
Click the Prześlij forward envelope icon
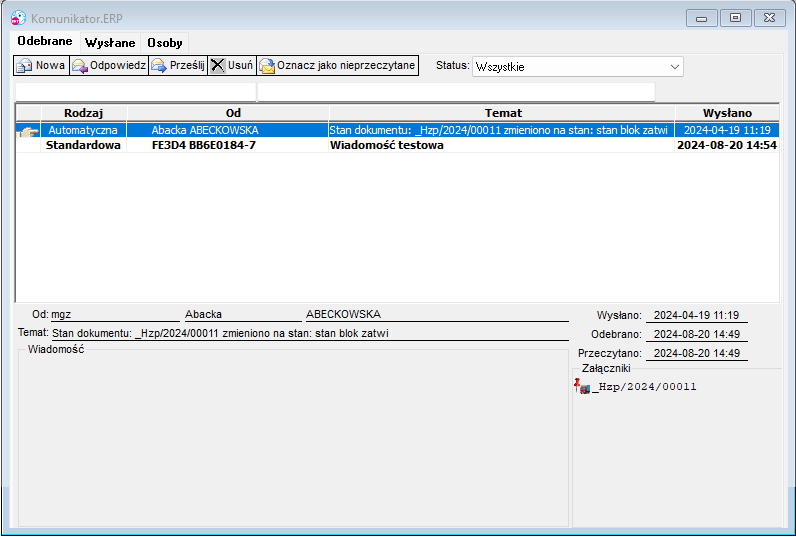tap(159, 65)
